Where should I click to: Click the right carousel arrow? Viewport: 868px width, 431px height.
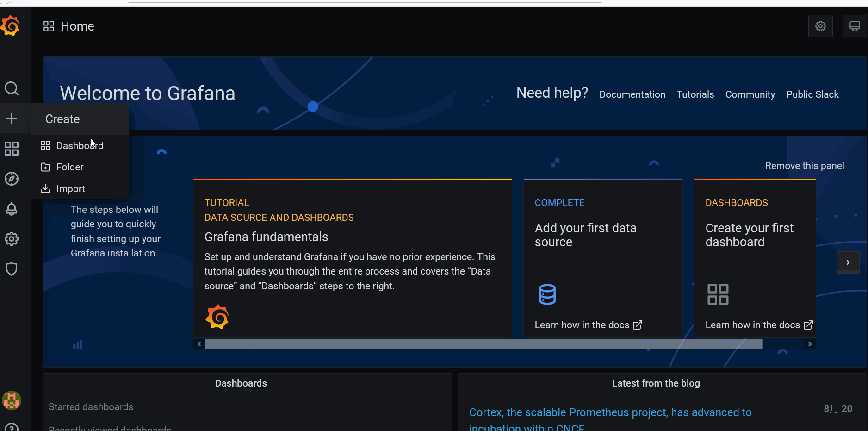click(809, 344)
